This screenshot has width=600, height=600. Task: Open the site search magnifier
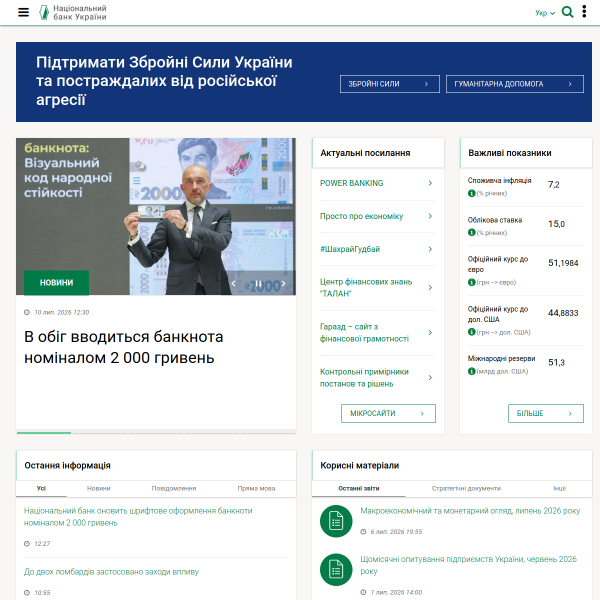[567, 12]
